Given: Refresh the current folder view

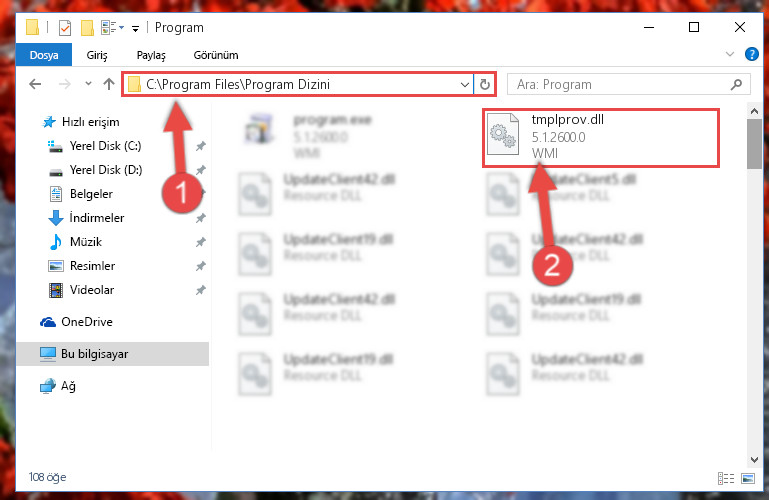Looking at the screenshot, I should (485, 84).
